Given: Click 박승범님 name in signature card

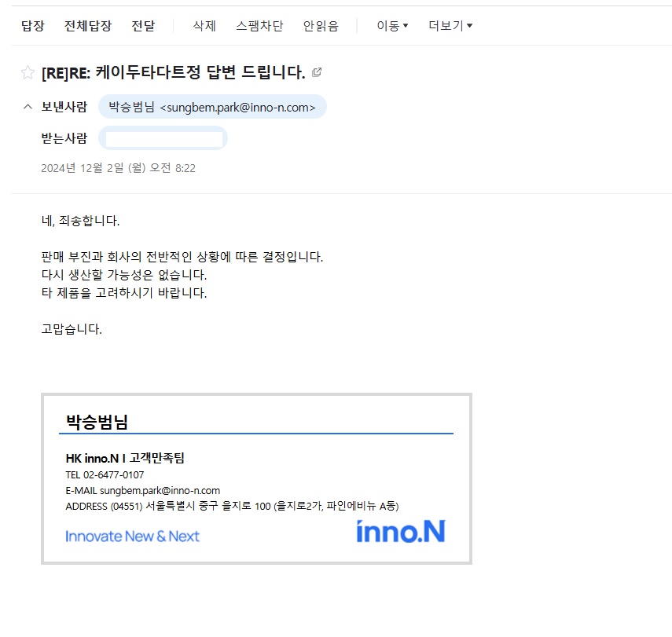Looking at the screenshot, I should pyautogui.click(x=97, y=422).
